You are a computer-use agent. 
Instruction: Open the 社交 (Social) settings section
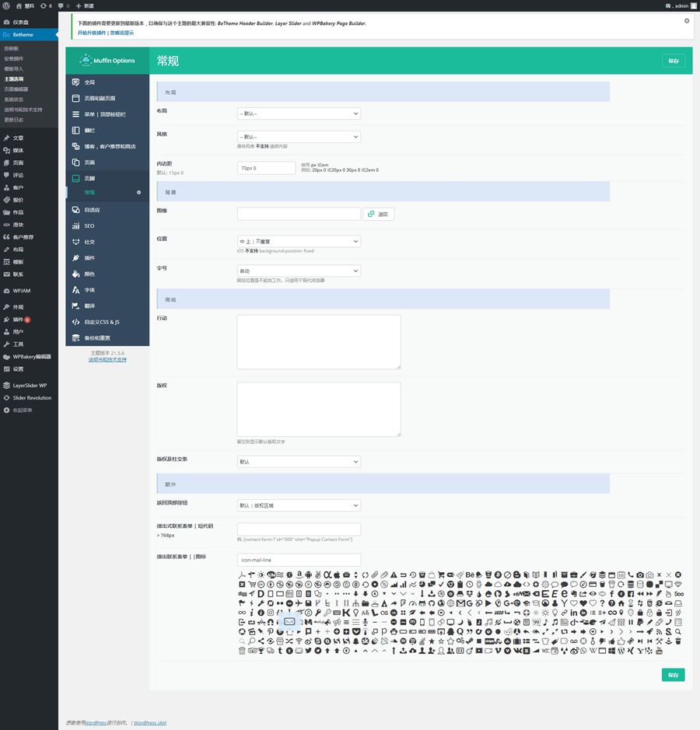(93, 242)
